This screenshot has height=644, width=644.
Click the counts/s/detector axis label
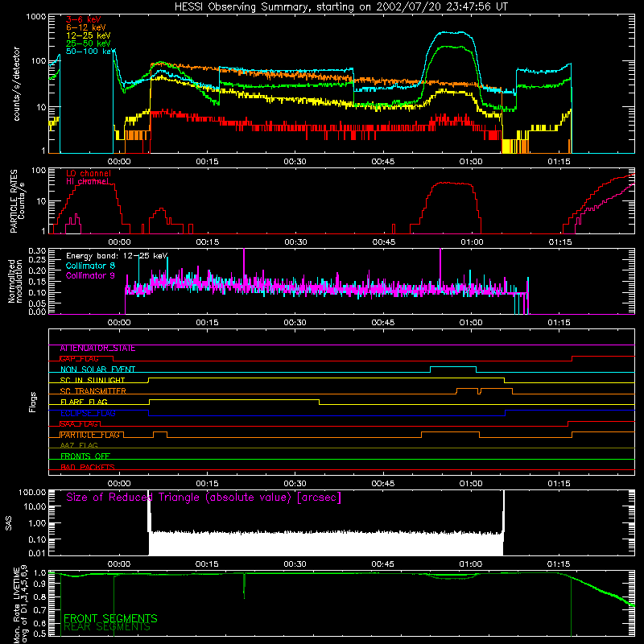[x=17, y=84]
